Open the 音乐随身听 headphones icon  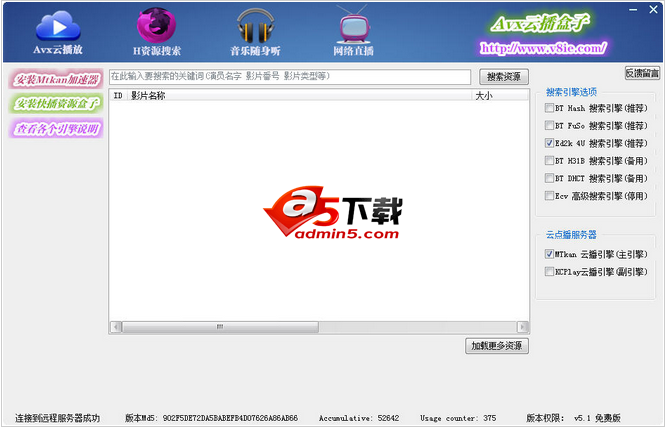(x=255, y=33)
